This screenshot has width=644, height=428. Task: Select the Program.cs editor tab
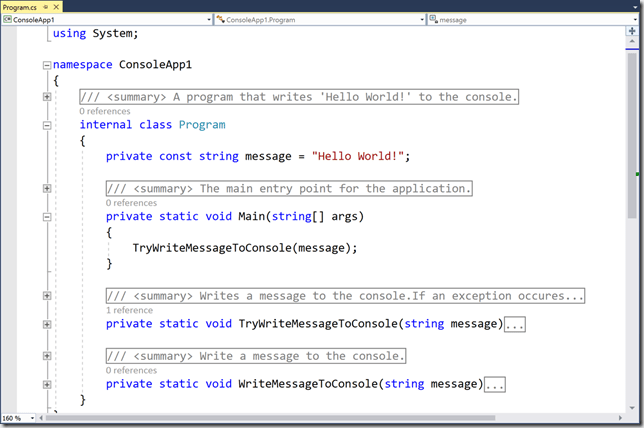click(20, 6)
